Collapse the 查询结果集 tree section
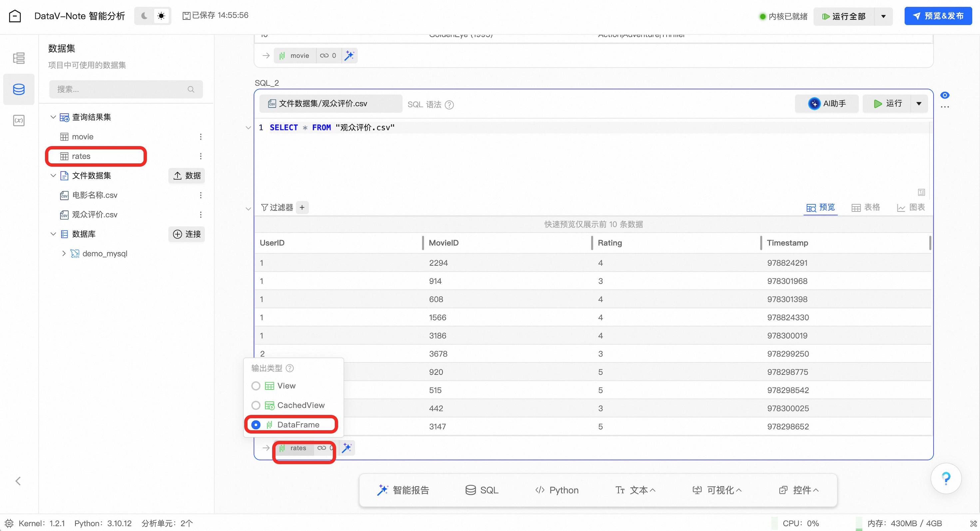980x531 pixels. tap(53, 117)
